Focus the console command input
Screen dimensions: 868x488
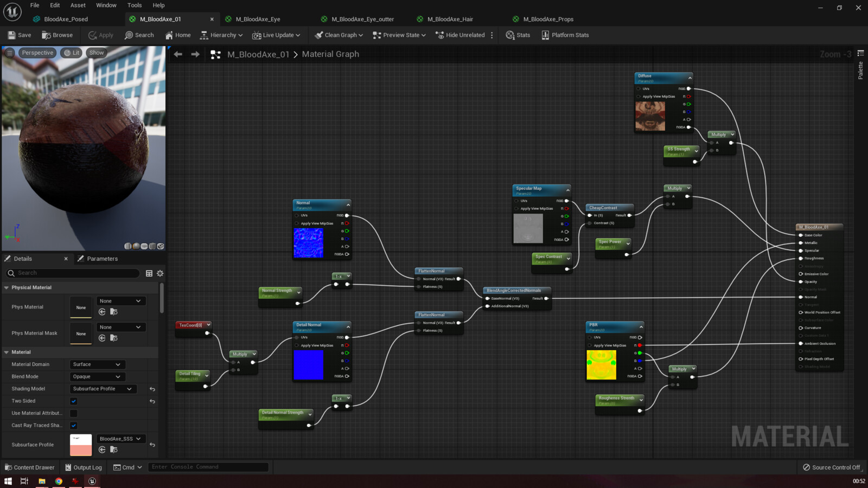208,467
